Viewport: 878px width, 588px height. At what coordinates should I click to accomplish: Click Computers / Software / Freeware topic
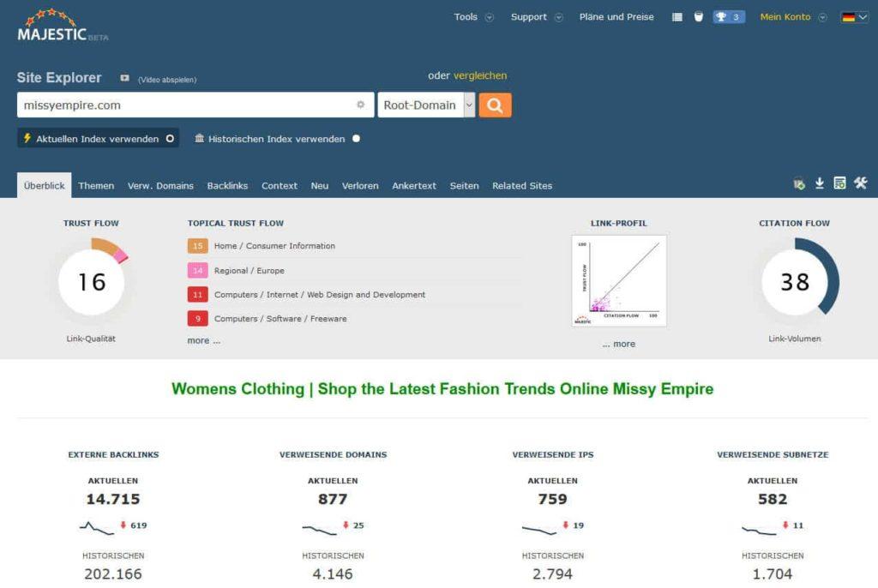coord(280,319)
